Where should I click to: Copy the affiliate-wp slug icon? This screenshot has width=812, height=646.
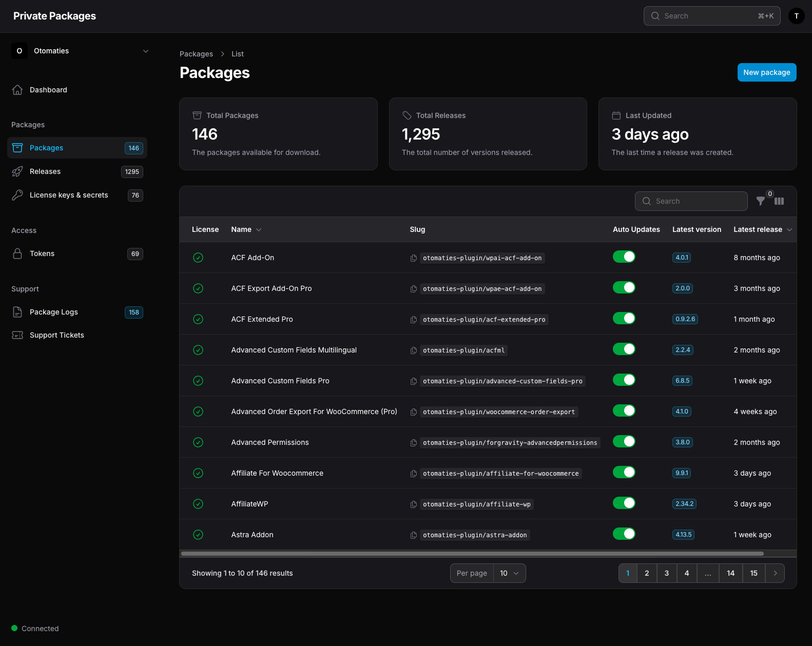414,504
